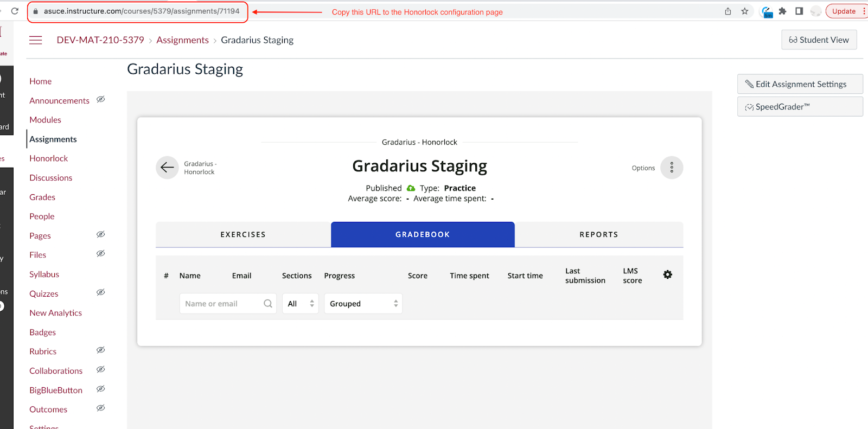The width and height of the screenshot is (868, 429).
Task: Open SpeedGrader
Action: click(800, 107)
